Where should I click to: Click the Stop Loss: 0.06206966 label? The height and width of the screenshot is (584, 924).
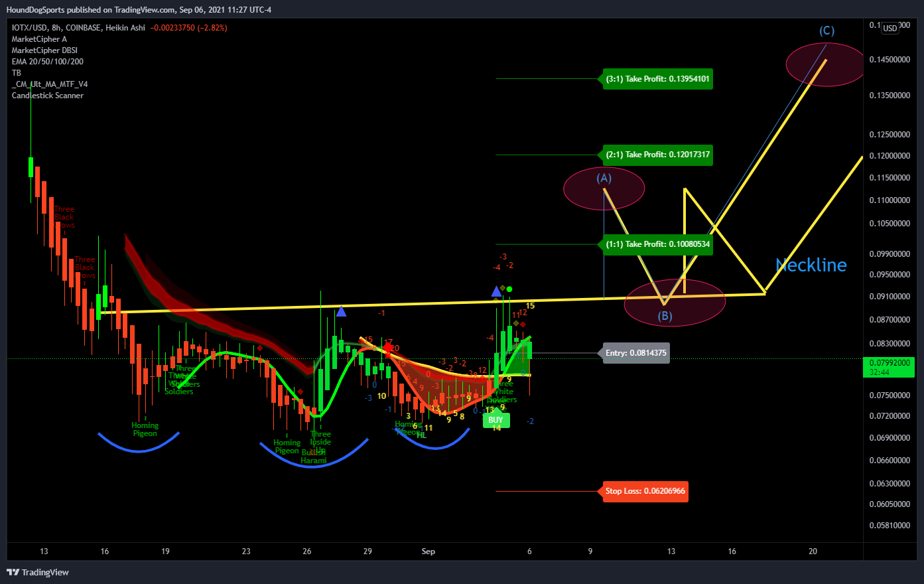[x=645, y=491]
